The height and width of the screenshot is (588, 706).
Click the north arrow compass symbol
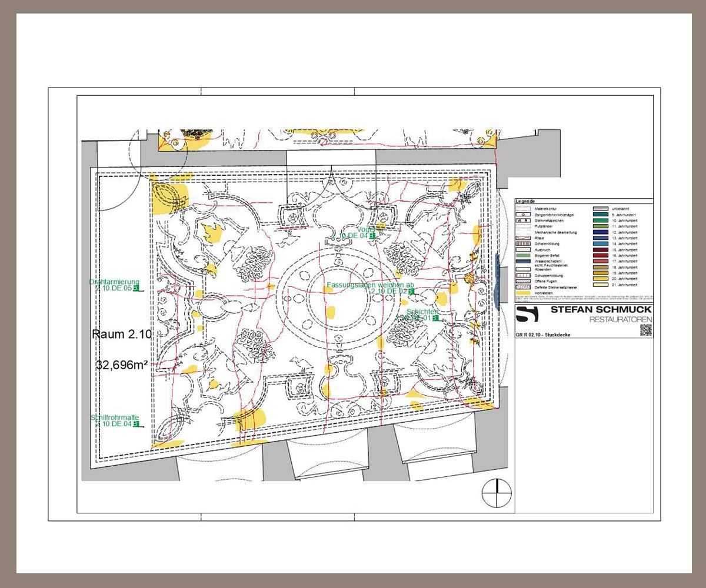[497, 493]
